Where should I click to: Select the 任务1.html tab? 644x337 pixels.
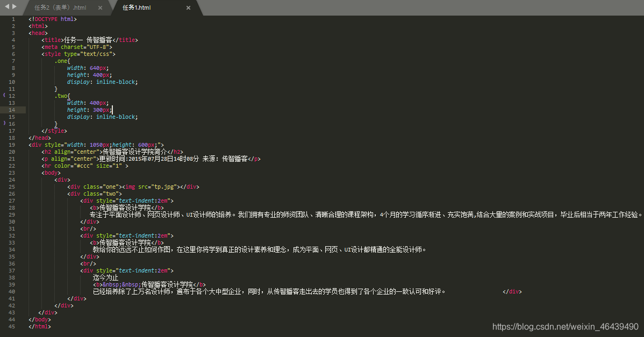[137, 8]
